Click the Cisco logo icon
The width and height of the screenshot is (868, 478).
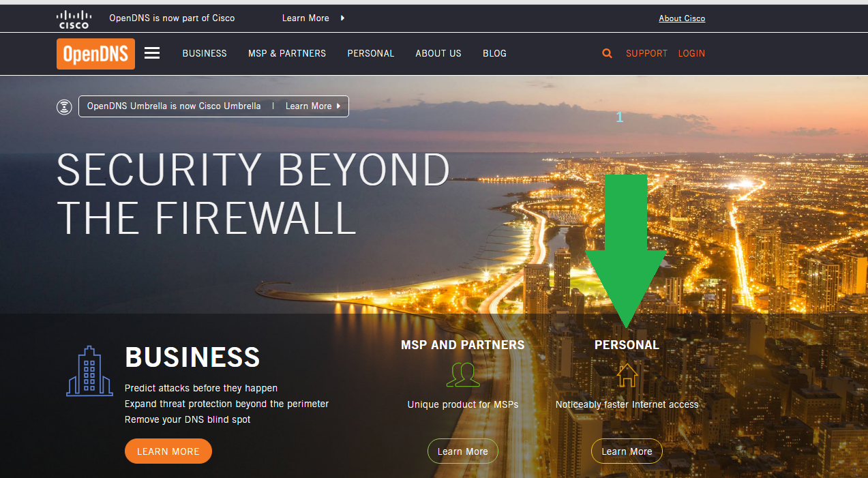pyautogui.click(x=74, y=19)
